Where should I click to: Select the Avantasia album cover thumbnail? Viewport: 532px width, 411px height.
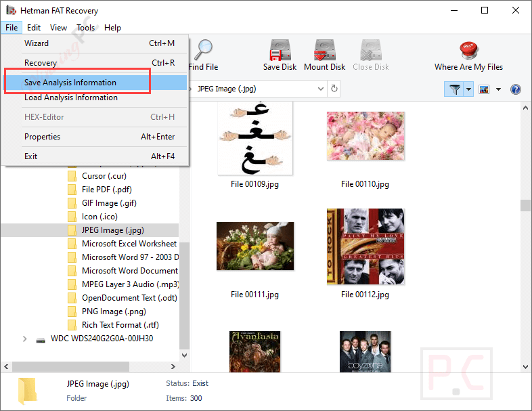pos(254,351)
